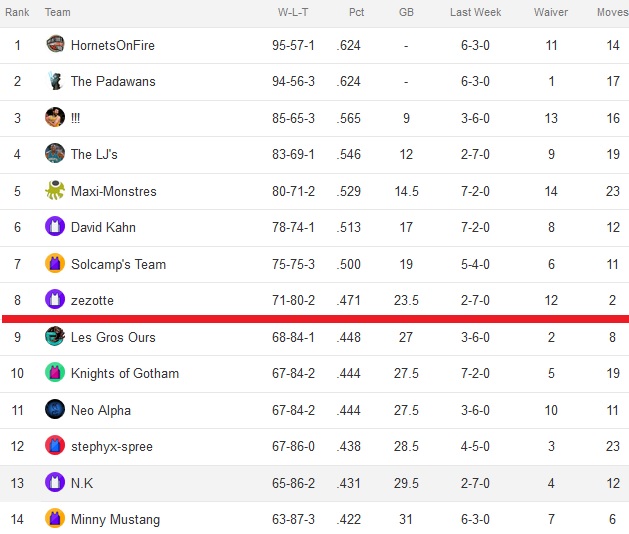The height and width of the screenshot is (534, 629).
Task: Open the Solcamp's Team link
Action: (118, 264)
